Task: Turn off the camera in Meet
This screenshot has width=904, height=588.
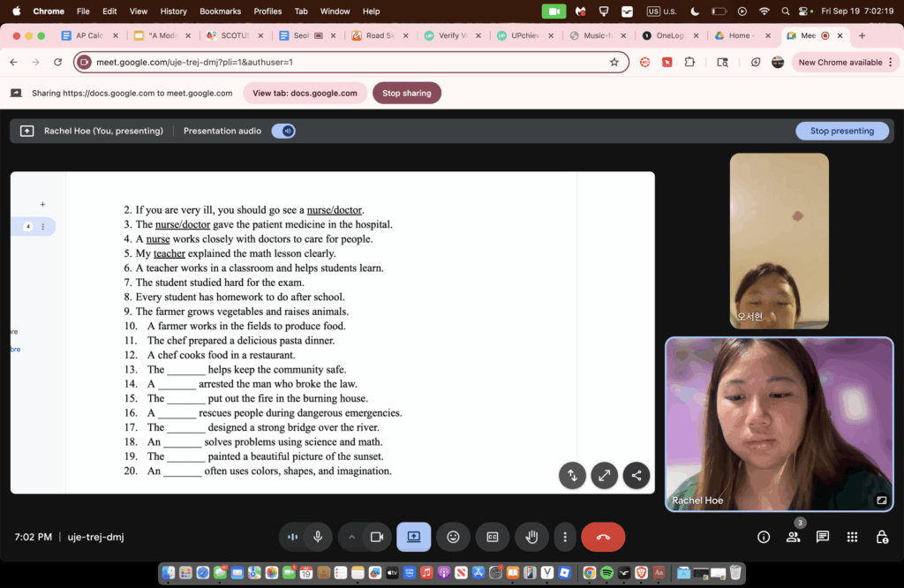Action: click(377, 537)
